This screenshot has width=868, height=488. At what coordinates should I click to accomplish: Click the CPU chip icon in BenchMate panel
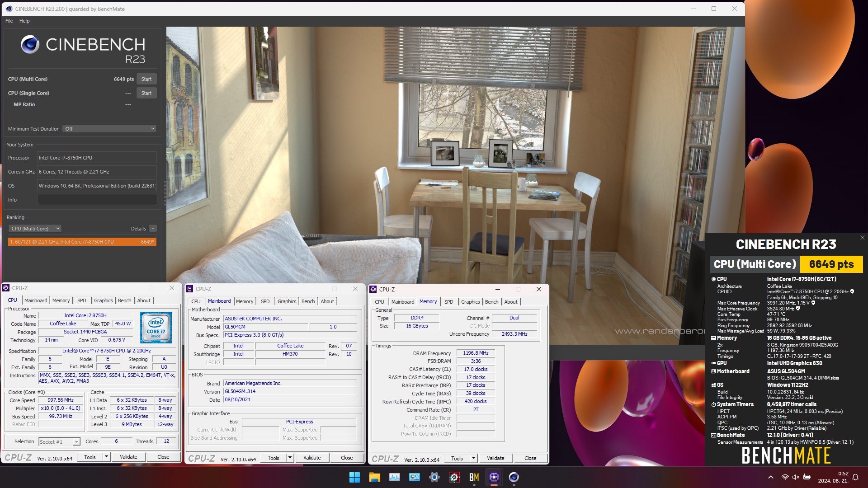pos(713,279)
